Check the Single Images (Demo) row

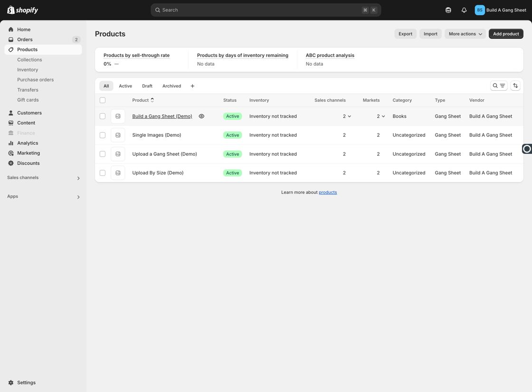click(x=103, y=135)
